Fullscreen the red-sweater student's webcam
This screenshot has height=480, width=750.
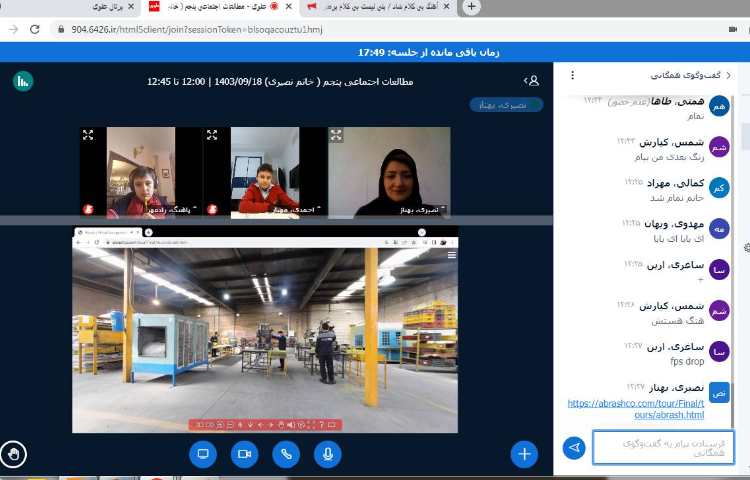pyautogui.click(x=212, y=135)
